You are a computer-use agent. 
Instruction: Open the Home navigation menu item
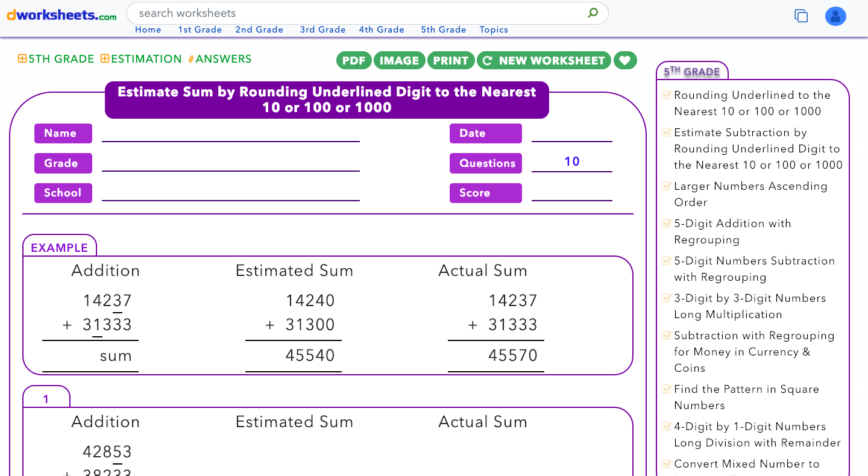point(148,29)
